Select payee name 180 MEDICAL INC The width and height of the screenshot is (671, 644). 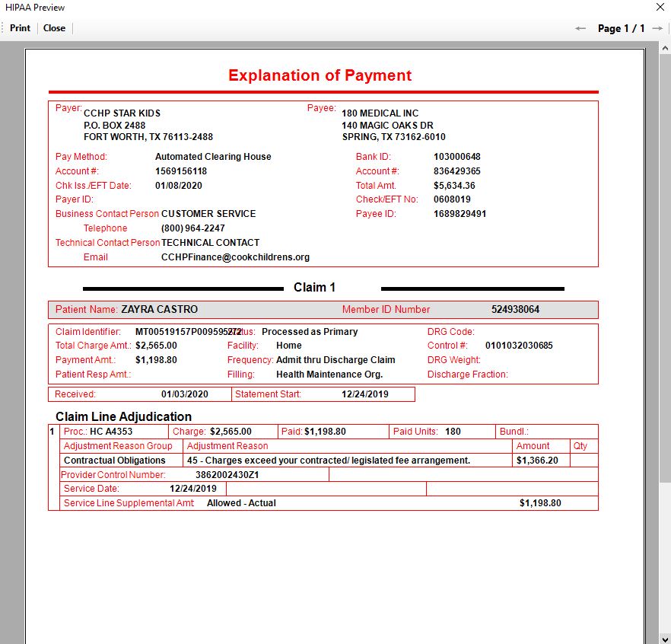coord(380,113)
